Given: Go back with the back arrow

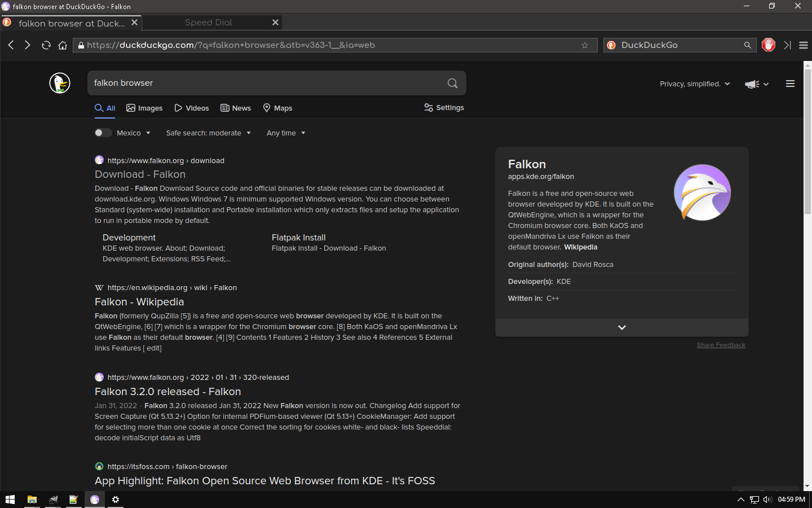Looking at the screenshot, I should pos(11,45).
